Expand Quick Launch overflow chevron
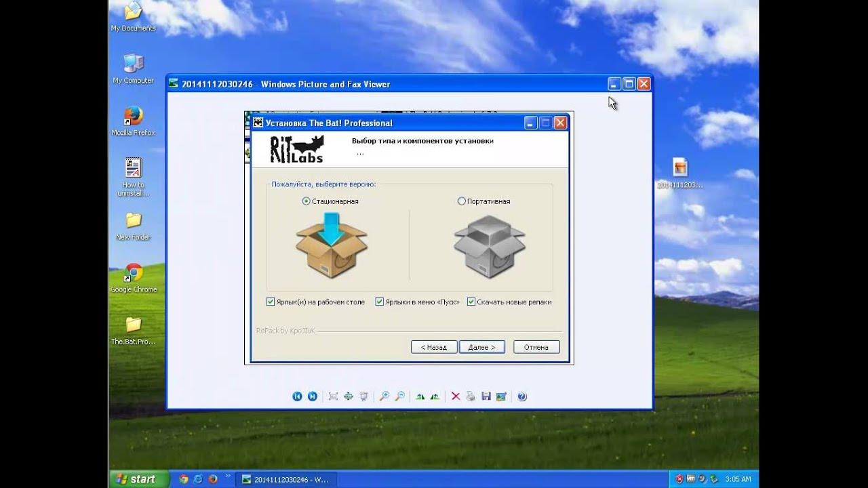Viewport: 868px width, 488px height. tap(228, 476)
